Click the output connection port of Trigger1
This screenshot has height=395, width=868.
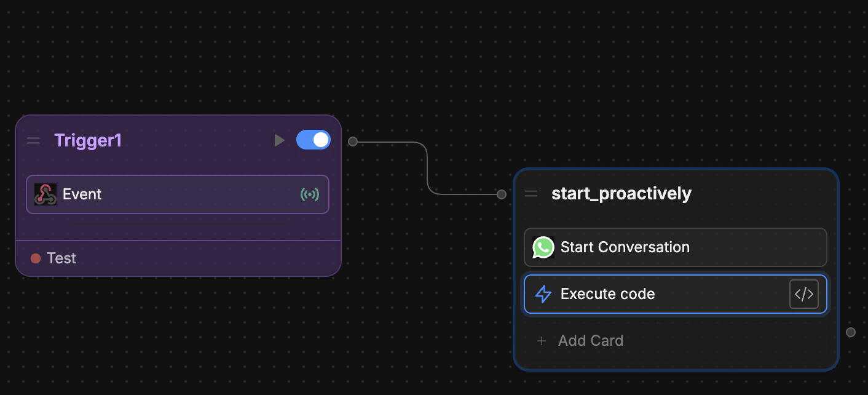pos(352,141)
